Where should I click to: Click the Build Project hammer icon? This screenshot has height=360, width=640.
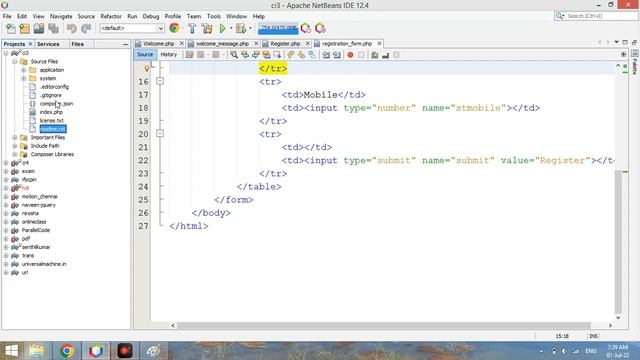coord(192,28)
